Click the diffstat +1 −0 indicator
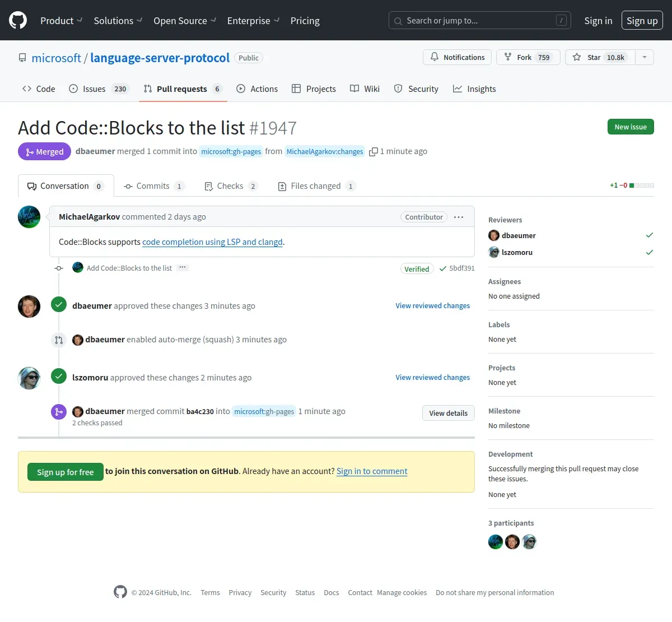Screen dimensions: 672x622 pyautogui.click(x=632, y=185)
